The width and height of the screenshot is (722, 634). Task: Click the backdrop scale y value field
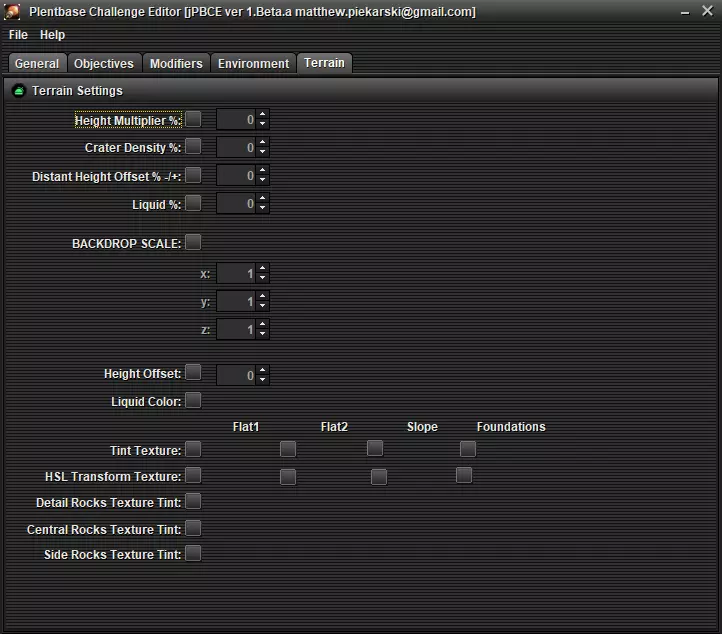click(237, 302)
